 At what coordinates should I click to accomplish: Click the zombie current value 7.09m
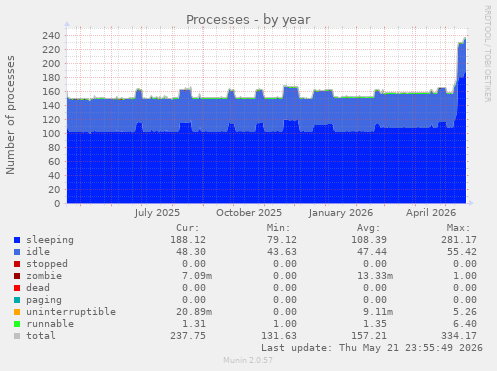pos(197,276)
